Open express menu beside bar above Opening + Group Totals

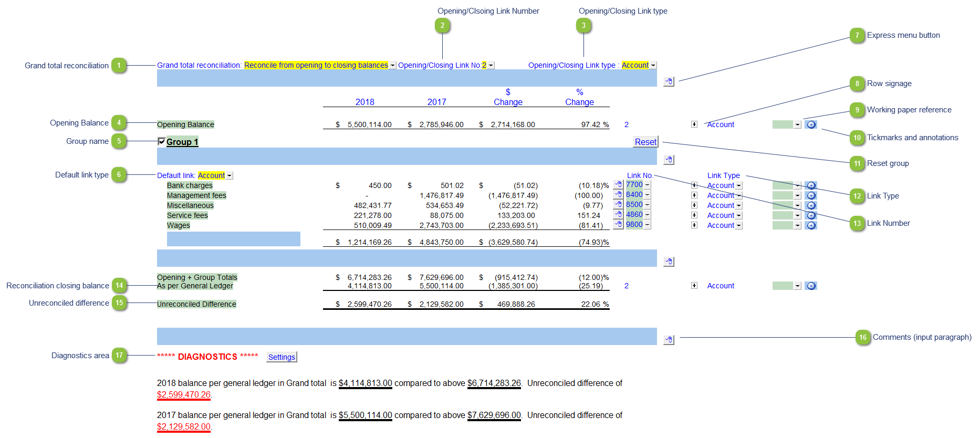(669, 262)
